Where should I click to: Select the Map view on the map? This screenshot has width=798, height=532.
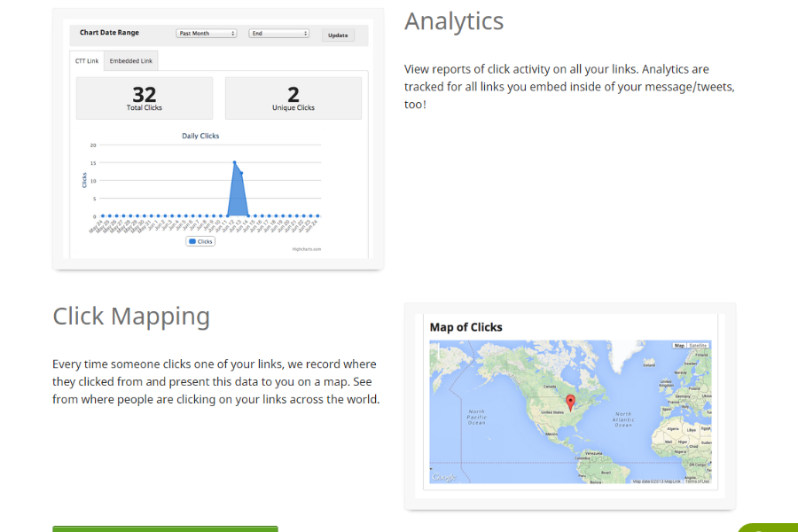(x=679, y=345)
